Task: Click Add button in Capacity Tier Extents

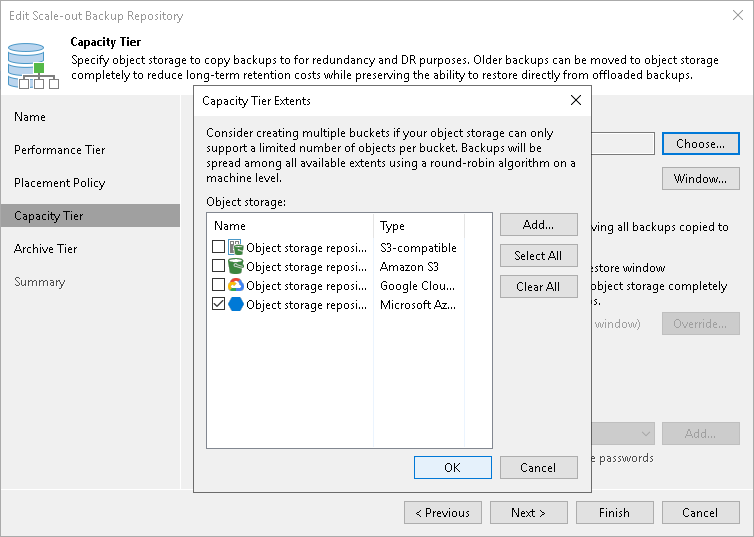Action: [x=539, y=225]
